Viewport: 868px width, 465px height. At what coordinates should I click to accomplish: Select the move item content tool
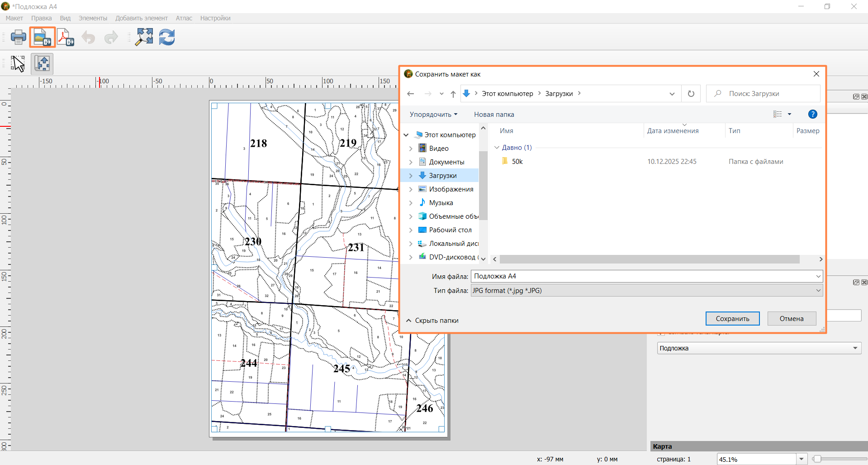pyautogui.click(x=42, y=63)
